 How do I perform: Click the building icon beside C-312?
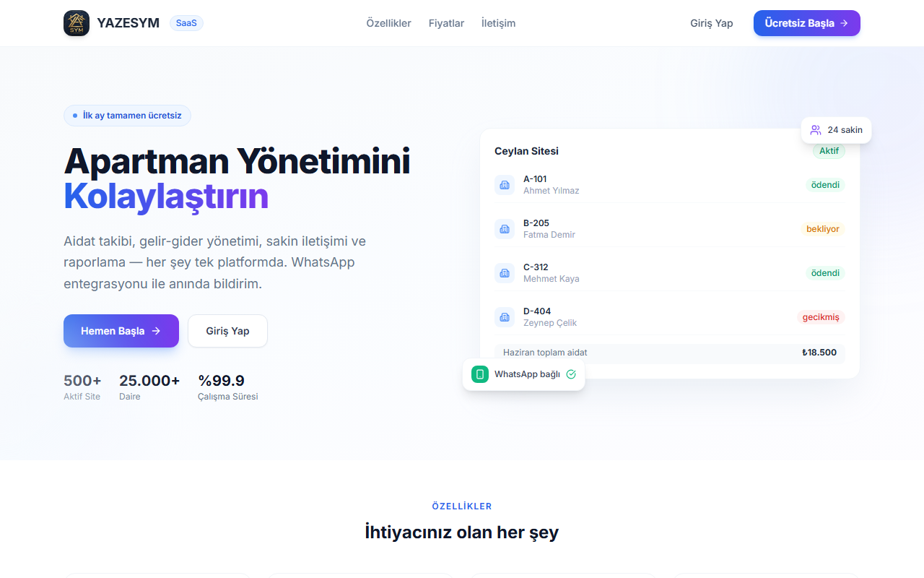pyautogui.click(x=505, y=273)
